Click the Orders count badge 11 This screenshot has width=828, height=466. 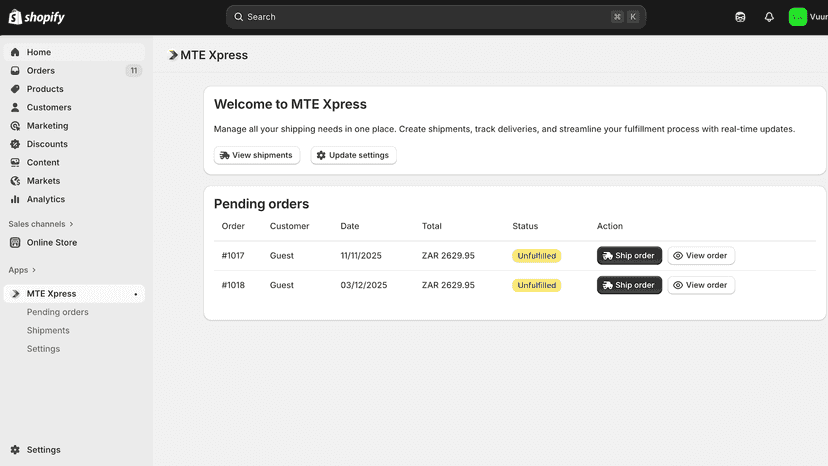[134, 71]
